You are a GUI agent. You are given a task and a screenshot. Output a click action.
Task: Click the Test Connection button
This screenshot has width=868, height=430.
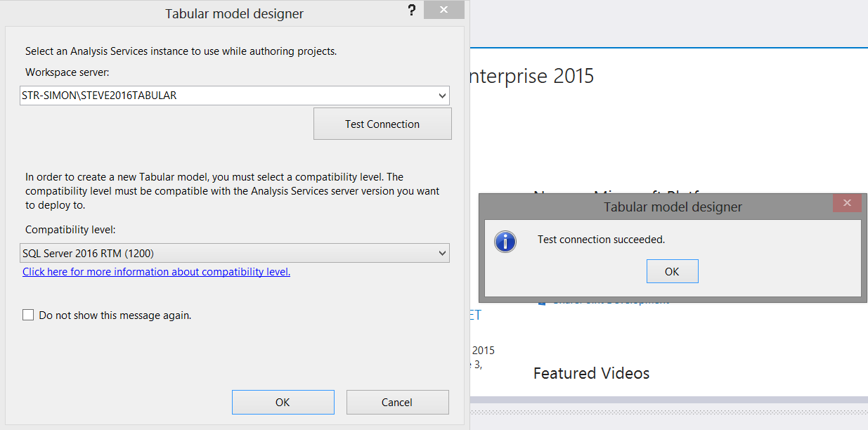coord(382,124)
